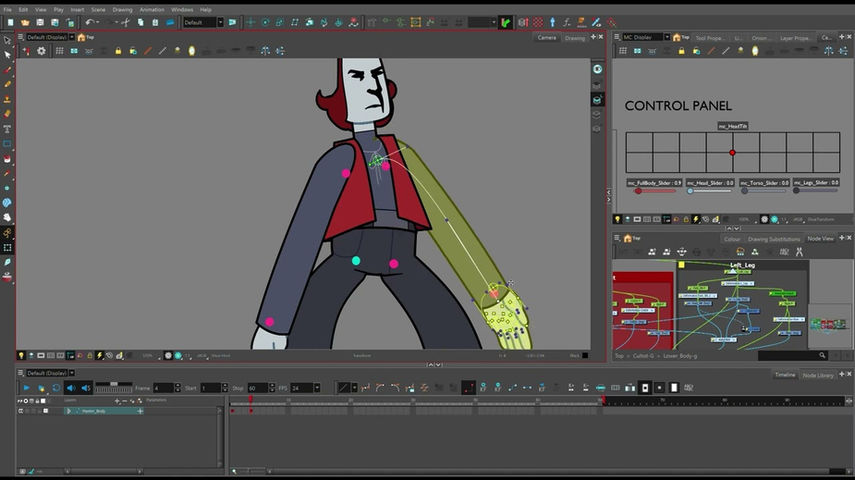Open the Animation menu
Viewport: 855px width, 480px height.
point(152,10)
